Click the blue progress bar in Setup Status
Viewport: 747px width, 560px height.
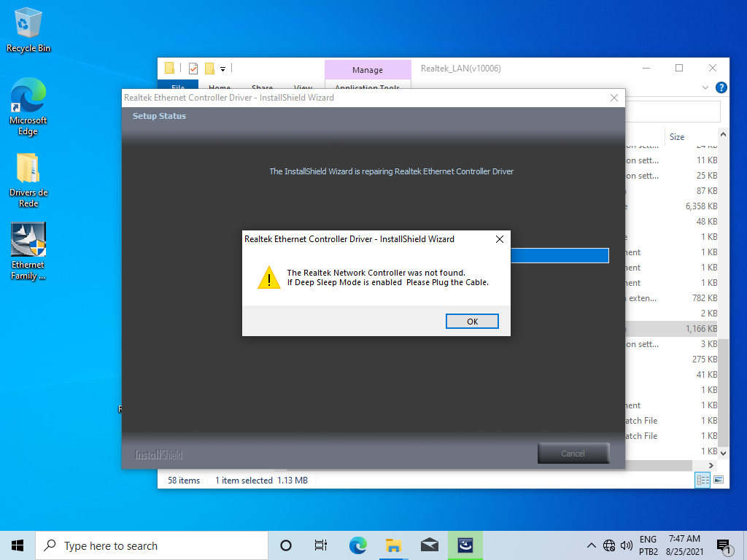pyautogui.click(x=560, y=255)
